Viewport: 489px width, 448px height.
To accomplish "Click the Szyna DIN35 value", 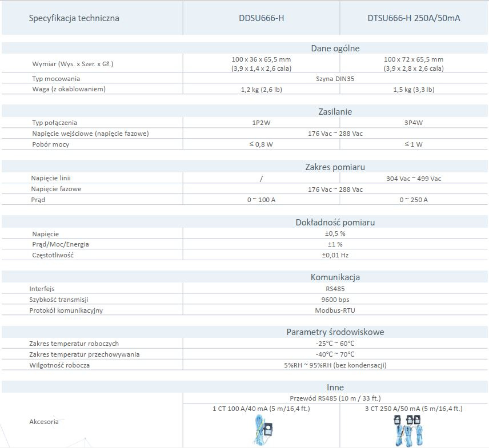I will 335,79.
